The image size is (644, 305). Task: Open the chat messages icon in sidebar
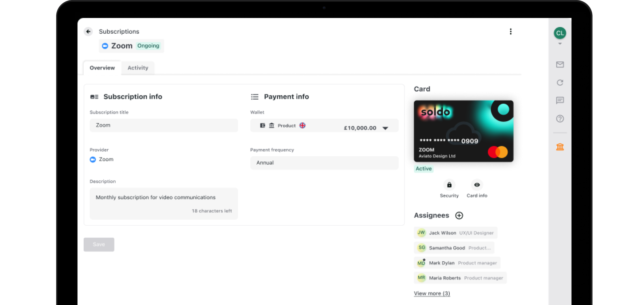560,101
